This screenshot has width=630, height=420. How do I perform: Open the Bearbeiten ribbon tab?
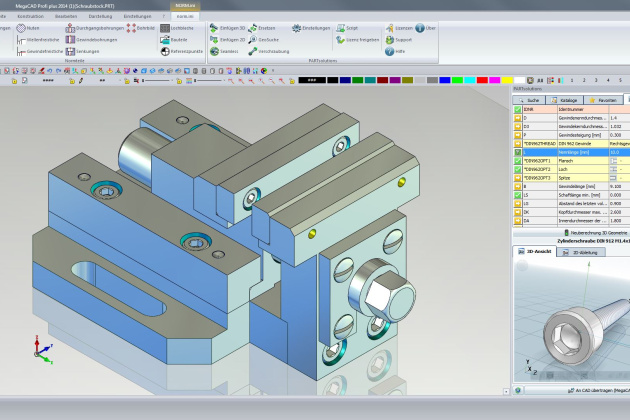point(67,17)
